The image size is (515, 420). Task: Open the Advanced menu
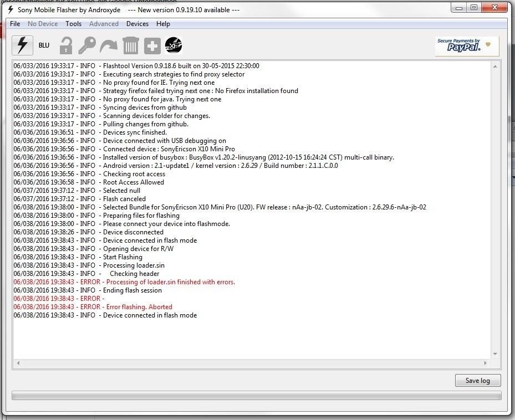(x=104, y=24)
